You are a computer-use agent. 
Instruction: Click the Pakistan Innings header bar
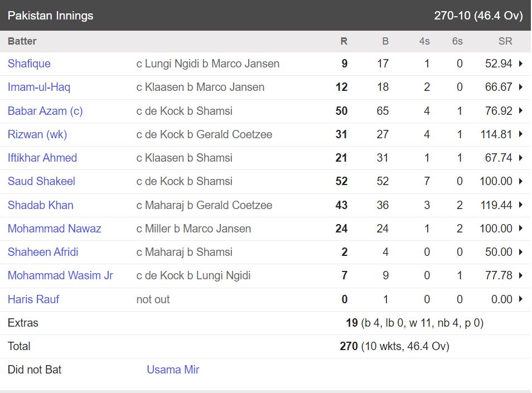pyautogui.click(x=265, y=16)
